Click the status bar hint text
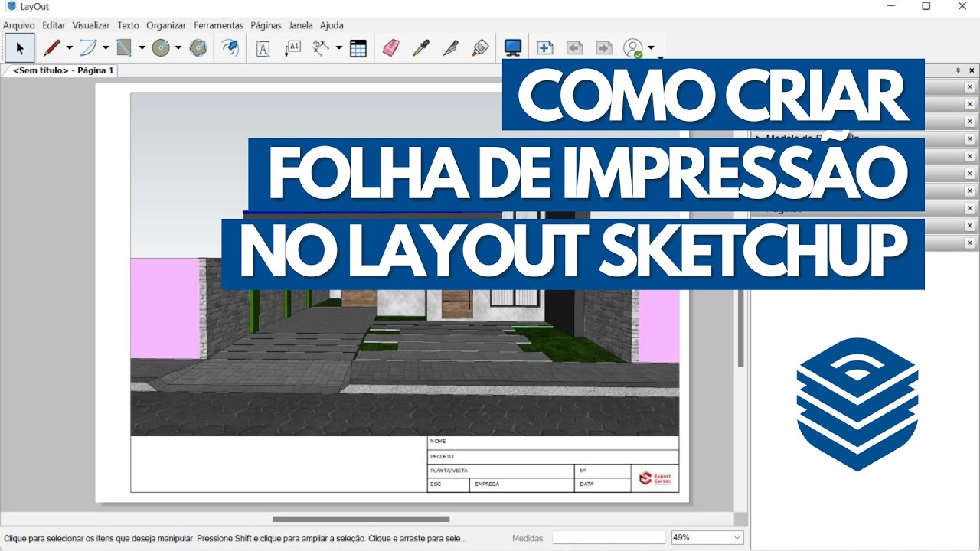The image size is (980, 551). [235, 538]
